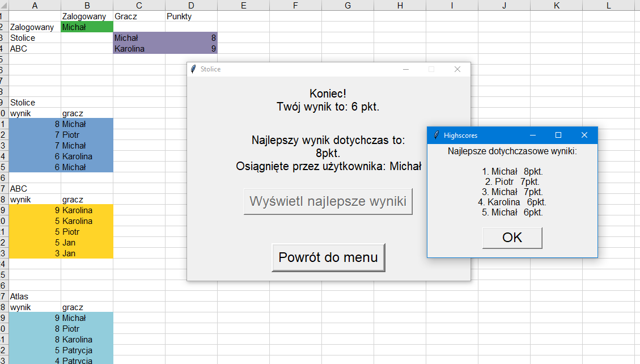This screenshot has height=364, width=640.
Task: Maximize the Highscores window
Action: pyautogui.click(x=558, y=136)
